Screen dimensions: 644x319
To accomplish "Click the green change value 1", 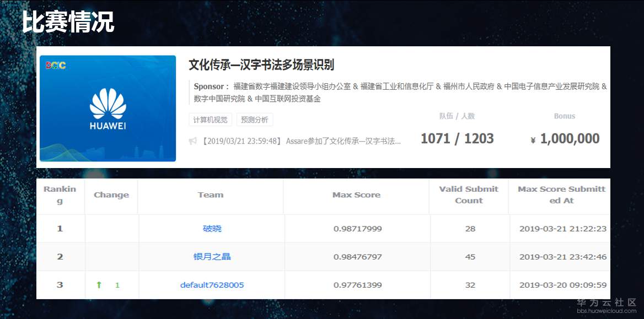I will coord(117,285).
